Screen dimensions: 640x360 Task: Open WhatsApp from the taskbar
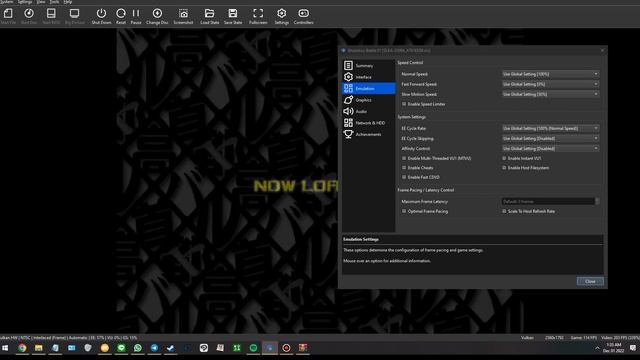tap(138, 348)
